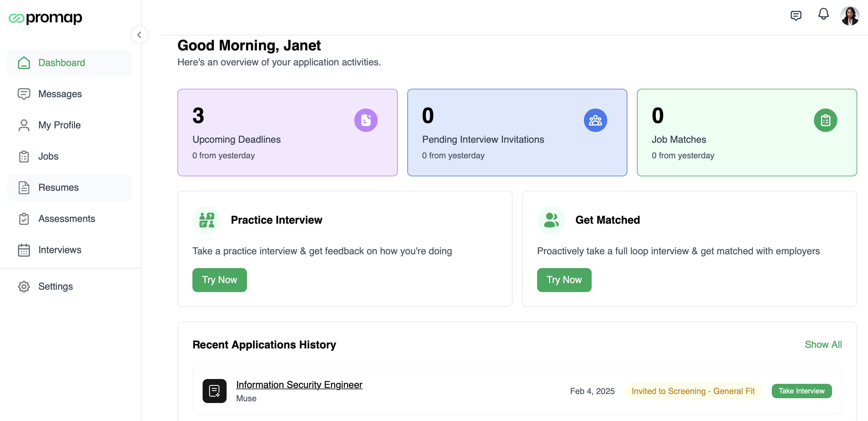
Task: Open notifications bell
Action: 824,14
